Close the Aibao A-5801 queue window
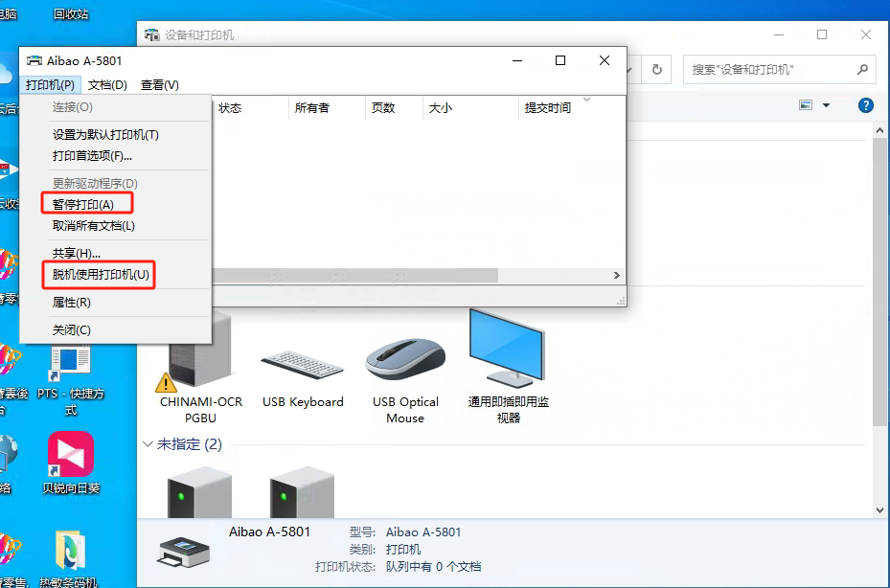 pyautogui.click(x=605, y=60)
